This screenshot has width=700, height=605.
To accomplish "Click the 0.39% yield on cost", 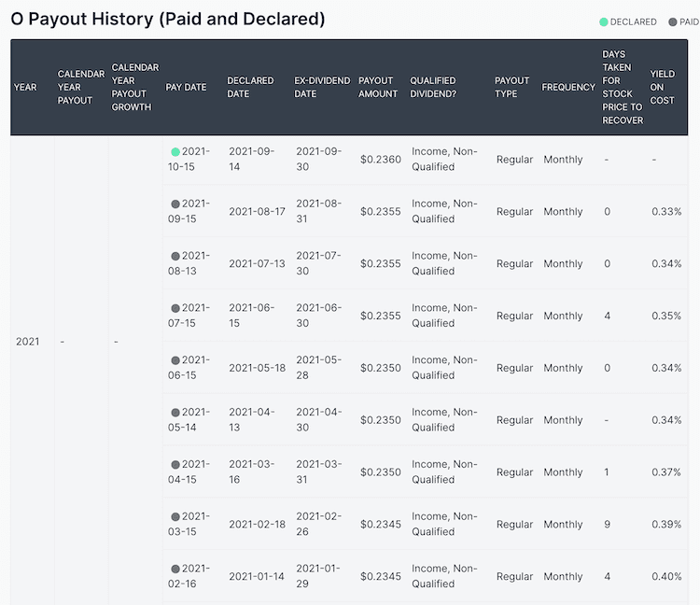I will click(x=666, y=524).
